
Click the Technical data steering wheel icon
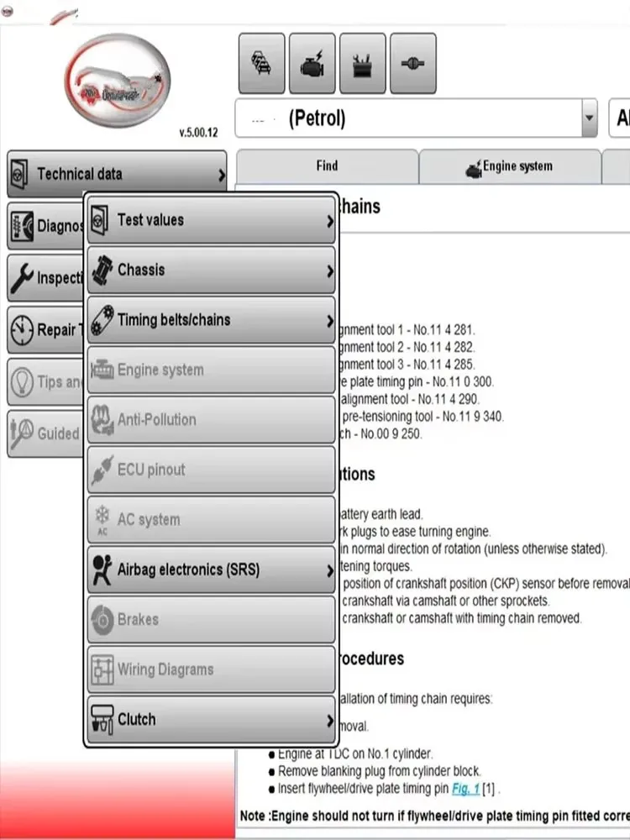pos(20,174)
